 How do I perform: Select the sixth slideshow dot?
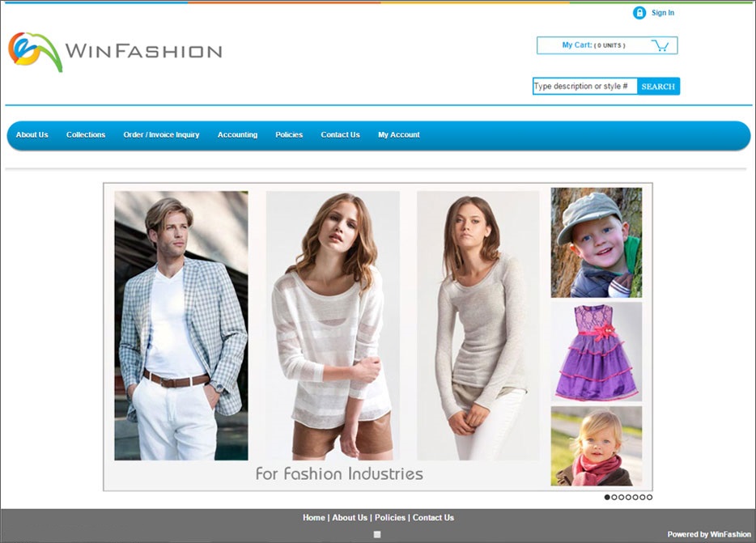[x=642, y=497]
